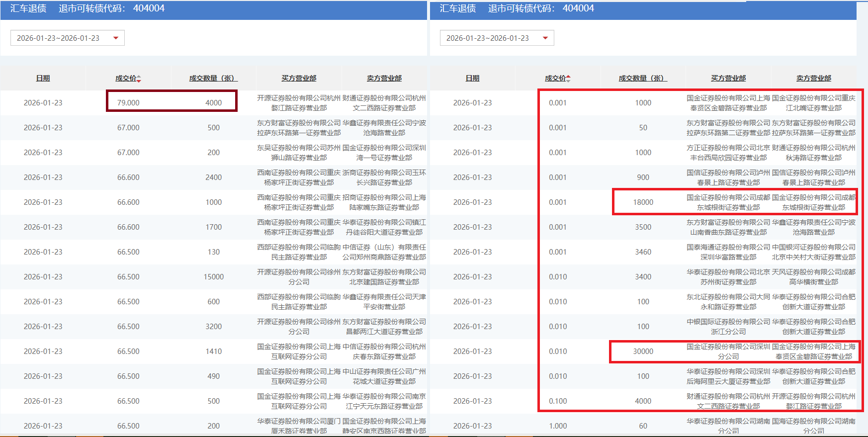Click seller 浙商证券股份有限公司玉环长兴路 in left table

384,177
